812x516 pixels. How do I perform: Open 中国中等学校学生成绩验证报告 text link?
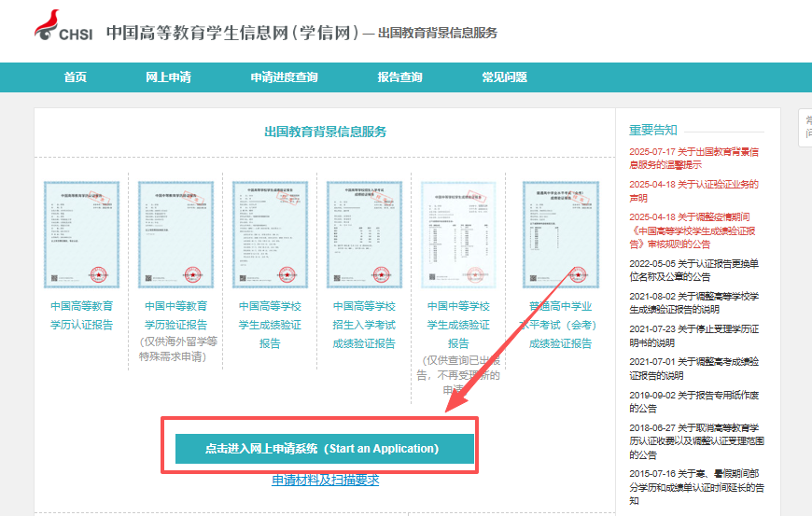point(459,325)
